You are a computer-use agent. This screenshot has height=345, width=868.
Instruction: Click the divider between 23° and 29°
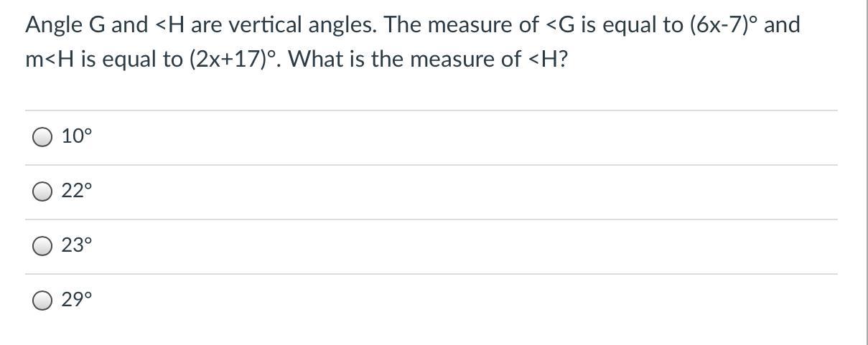[431, 274]
